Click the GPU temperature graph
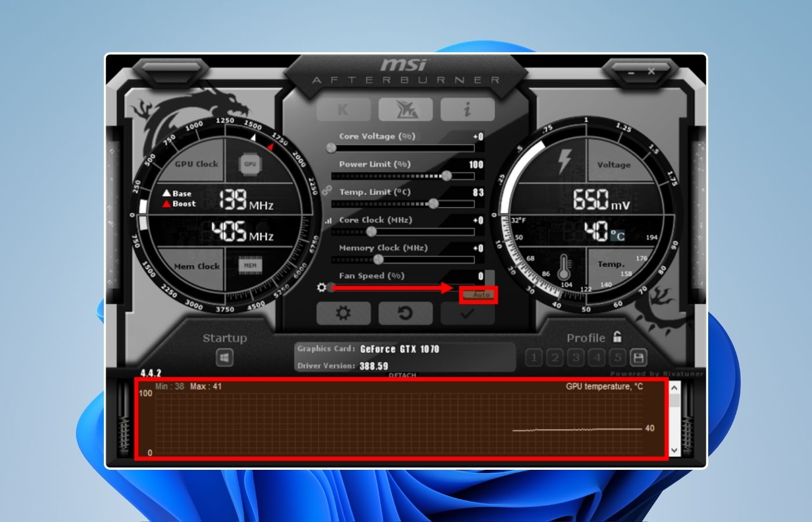This screenshot has height=522, width=812. (x=401, y=419)
